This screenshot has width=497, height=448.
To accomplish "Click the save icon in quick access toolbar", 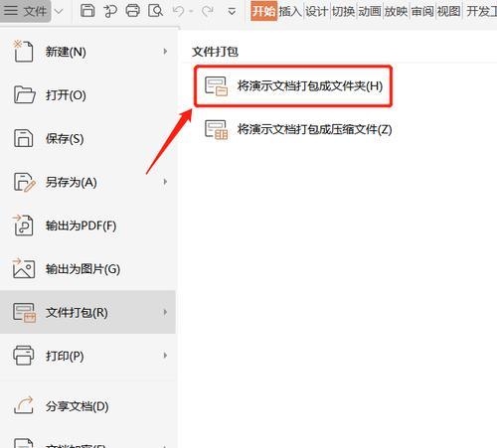I will coord(87,11).
